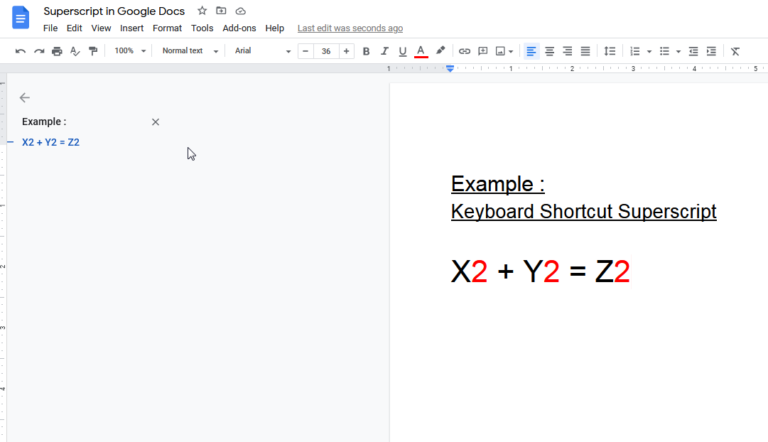Increase font size with plus button
768x442 pixels.
[x=346, y=51]
